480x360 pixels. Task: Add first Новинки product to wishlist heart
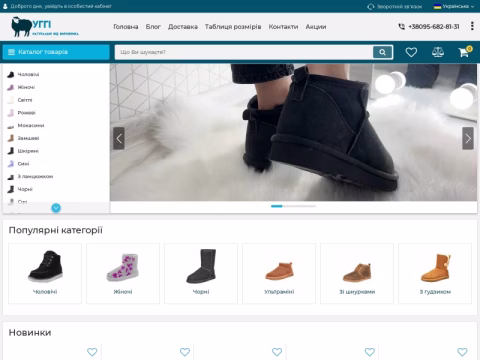(92, 352)
